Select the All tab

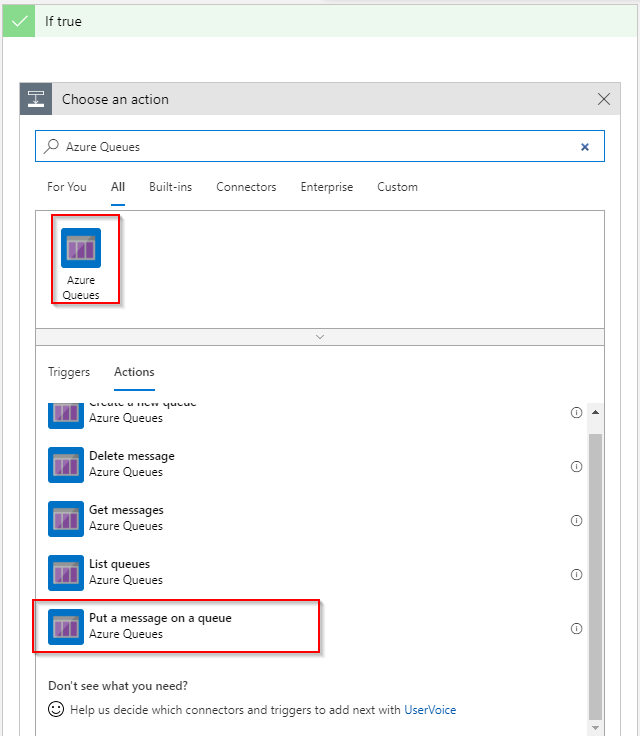tap(118, 187)
